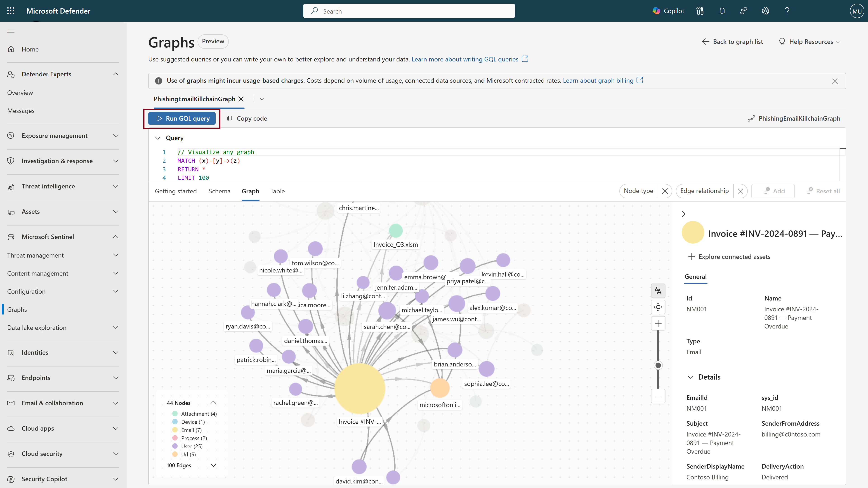
Task: Add a new query tab with plus icon
Action: click(x=254, y=99)
